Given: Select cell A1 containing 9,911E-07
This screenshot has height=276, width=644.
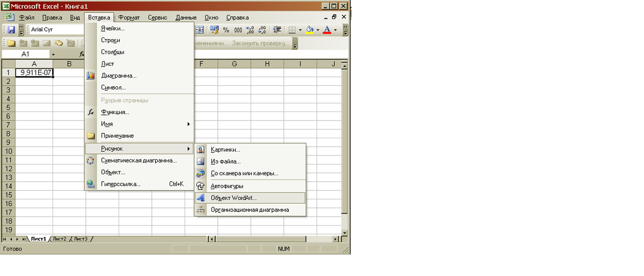Looking at the screenshot, I should coord(34,72).
